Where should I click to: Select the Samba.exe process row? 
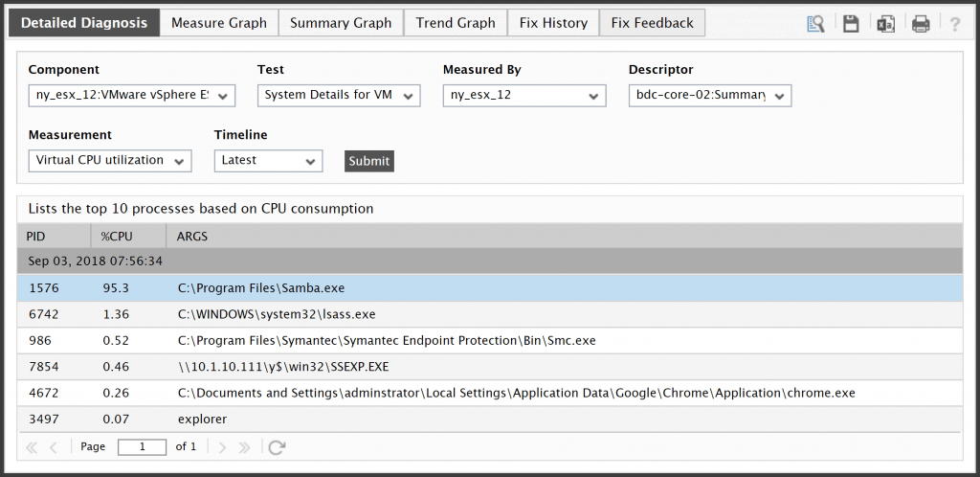(490, 288)
